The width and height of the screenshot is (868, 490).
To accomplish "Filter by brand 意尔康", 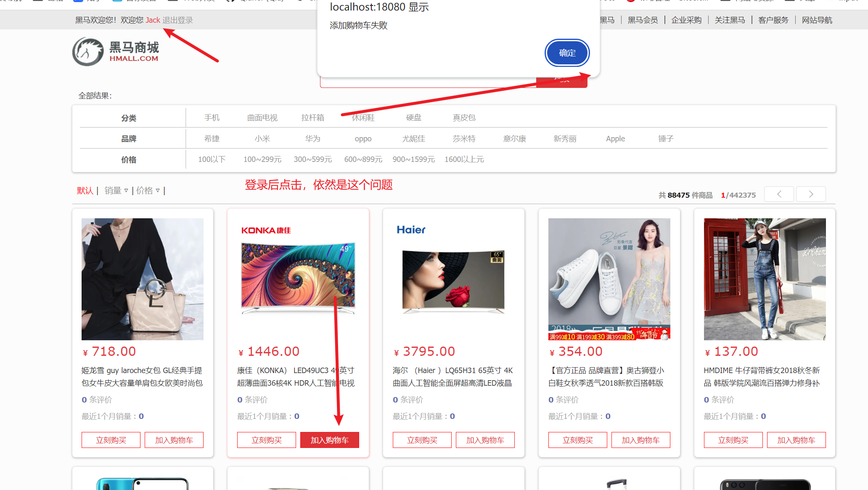I will [x=515, y=139].
